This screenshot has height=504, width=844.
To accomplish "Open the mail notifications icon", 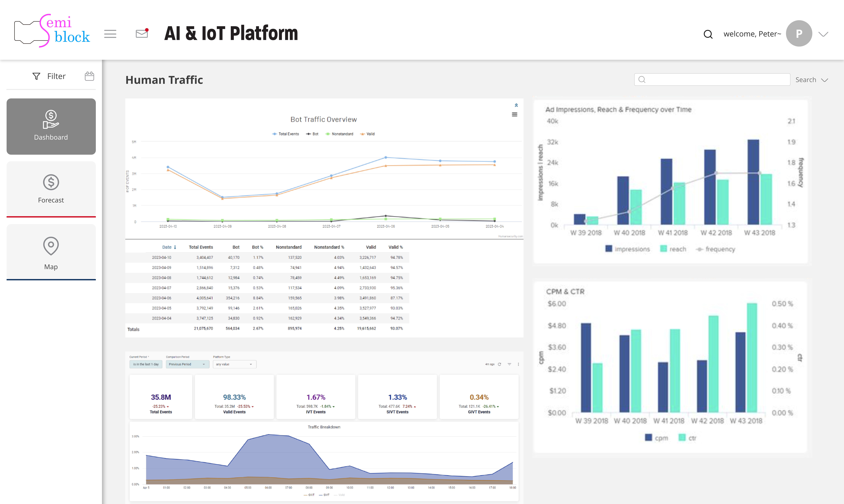I will [142, 33].
